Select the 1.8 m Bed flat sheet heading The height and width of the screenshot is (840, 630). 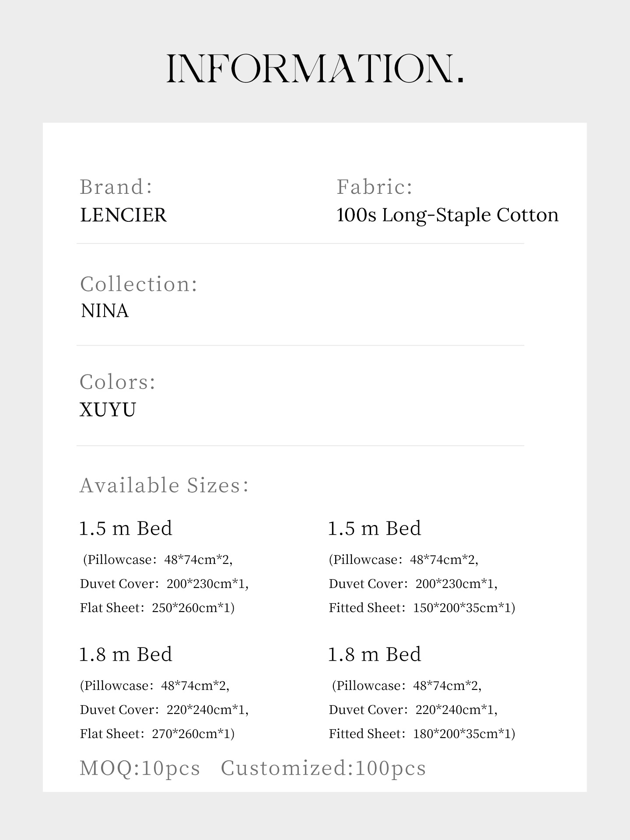pyautogui.click(x=126, y=654)
